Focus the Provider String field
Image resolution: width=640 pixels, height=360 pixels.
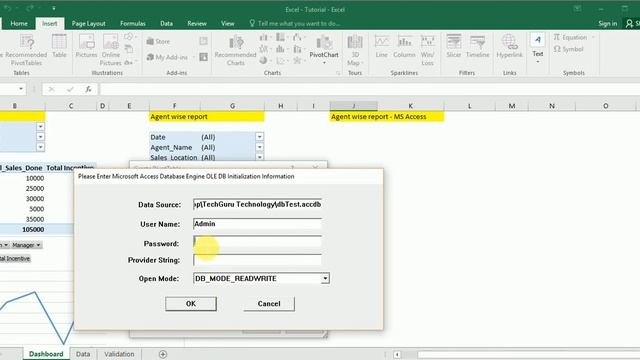[257, 260]
